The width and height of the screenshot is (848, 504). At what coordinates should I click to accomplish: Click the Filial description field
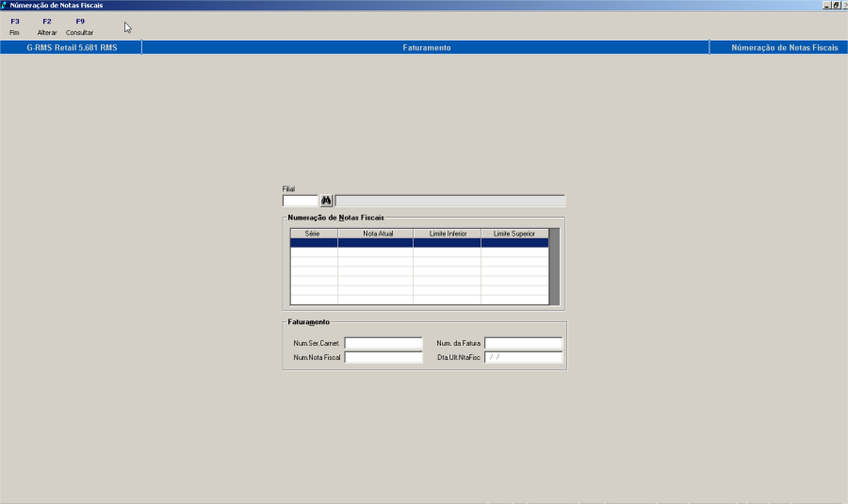pyautogui.click(x=450, y=201)
